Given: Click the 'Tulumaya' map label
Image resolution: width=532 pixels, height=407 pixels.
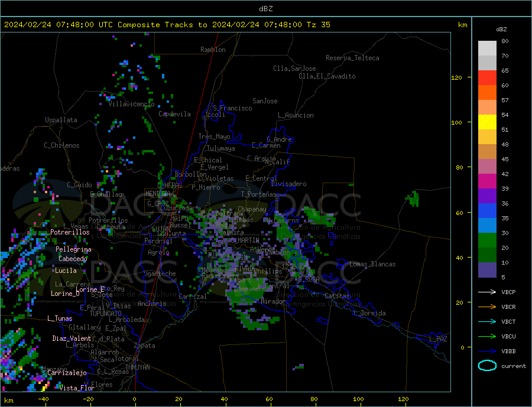Looking at the screenshot, I should (x=220, y=148).
